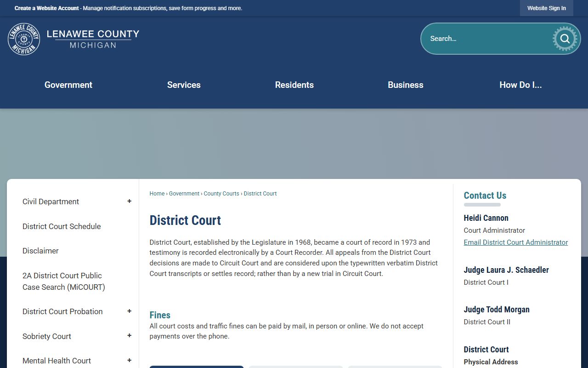Click the Website Sign In button

click(x=547, y=8)
